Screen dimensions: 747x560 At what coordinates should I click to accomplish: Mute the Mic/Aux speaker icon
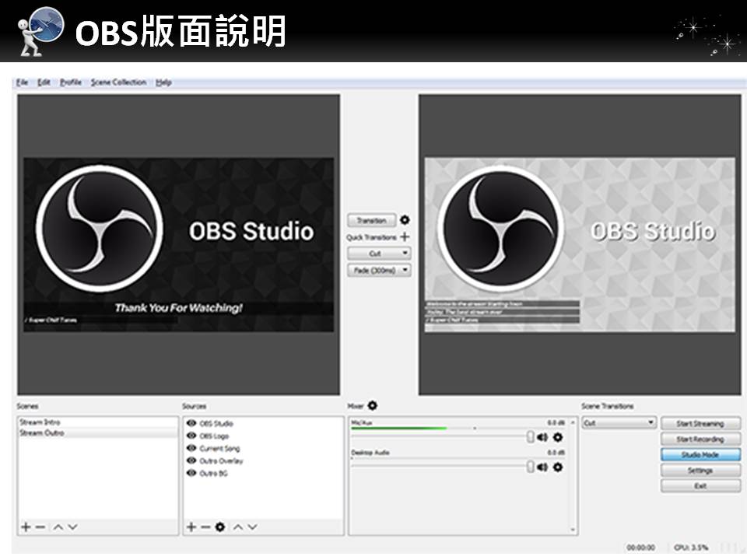(542, 436)
